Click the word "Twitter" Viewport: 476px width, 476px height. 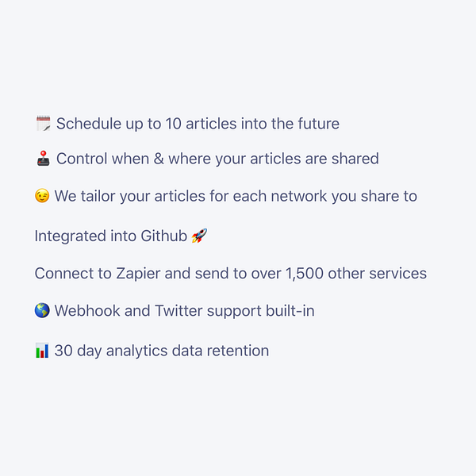pos(178,311)
